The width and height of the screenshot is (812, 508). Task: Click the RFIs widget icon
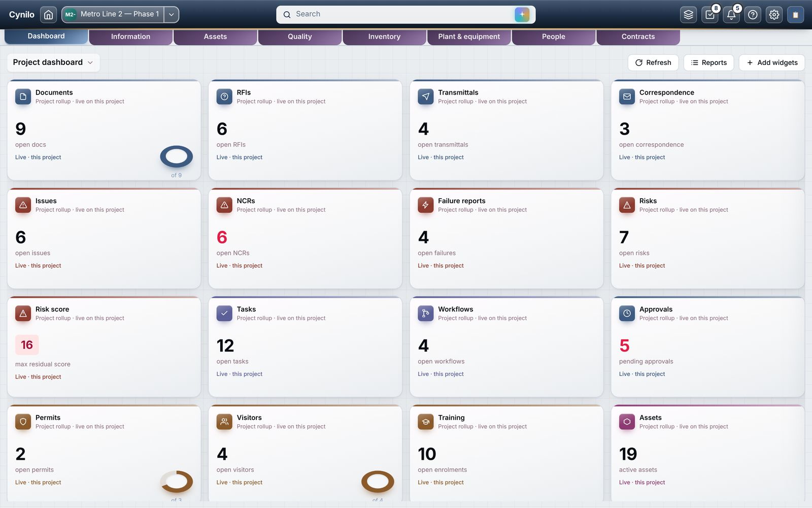pos(224,97)
